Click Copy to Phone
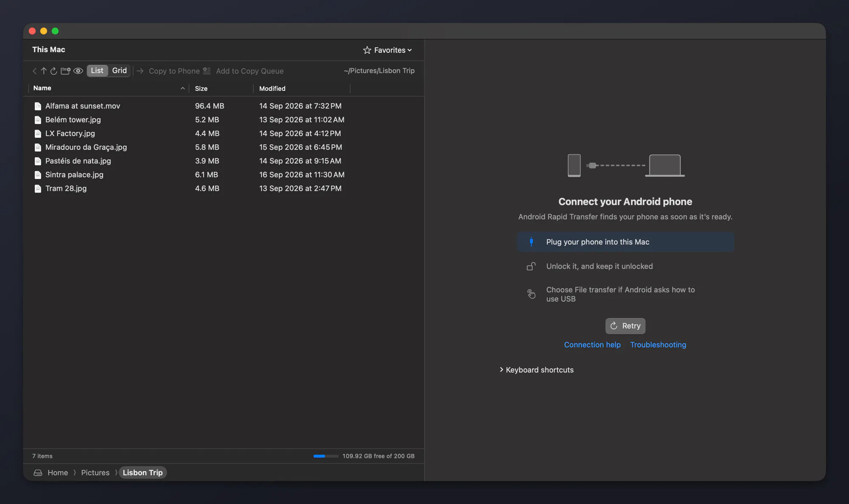849x504 pixels. click(x=168, y=71)
